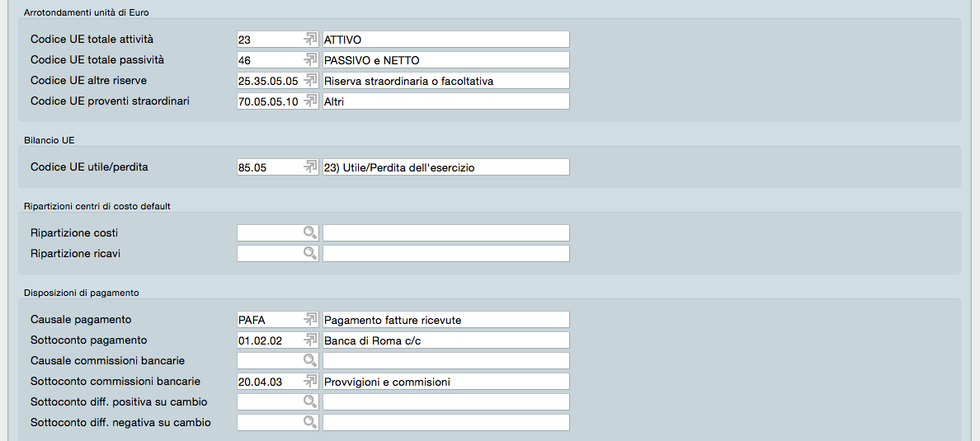Screen dimensions: 980x441
Task: Search using the Ripartizione costi magnifier
Action: click(310, 233)
